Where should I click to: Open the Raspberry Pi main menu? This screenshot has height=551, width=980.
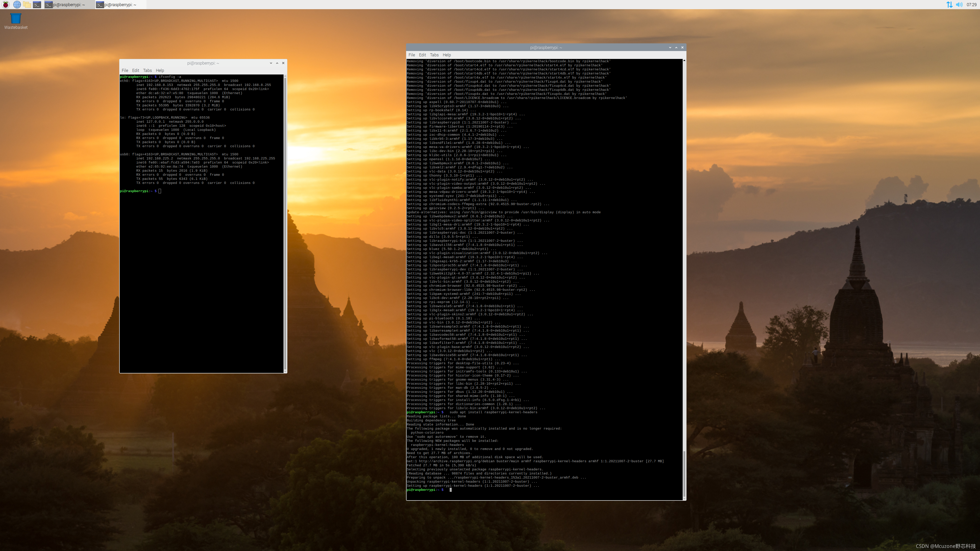click(x=6, y=5)
